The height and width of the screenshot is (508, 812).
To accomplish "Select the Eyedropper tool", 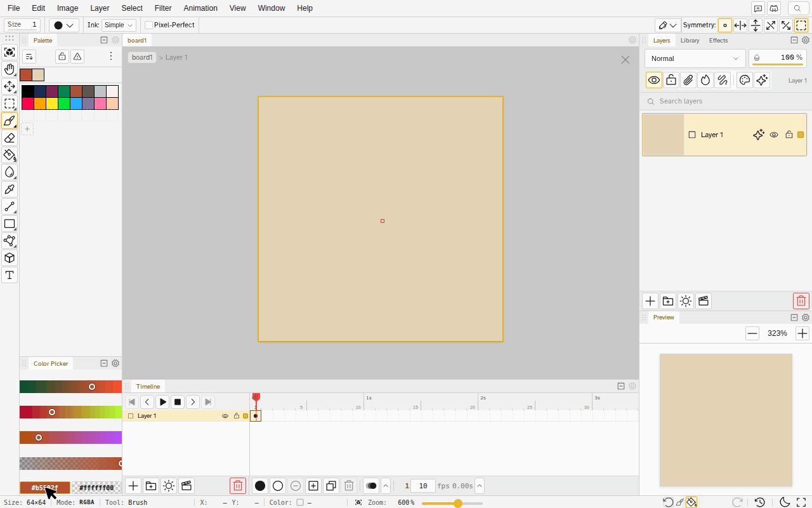I will pos(10,189).
